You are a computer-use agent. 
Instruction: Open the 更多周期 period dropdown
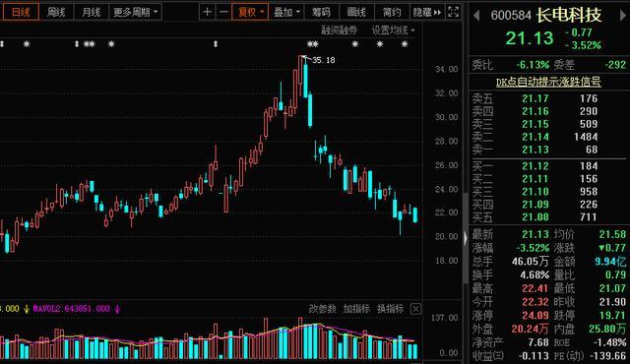(136, 12)
